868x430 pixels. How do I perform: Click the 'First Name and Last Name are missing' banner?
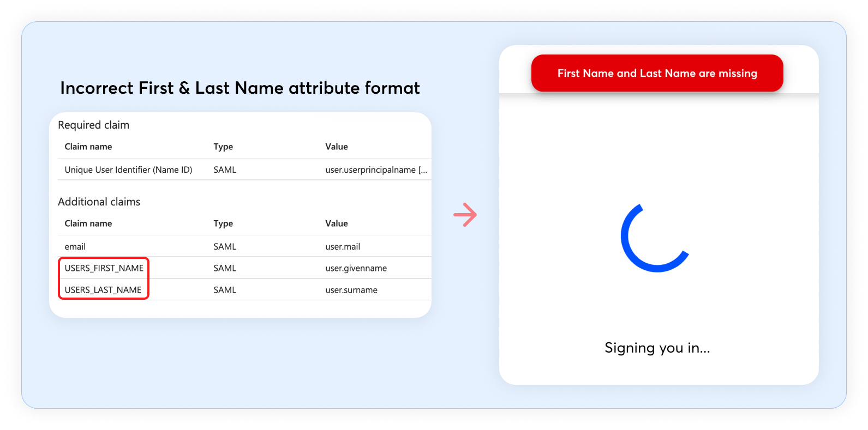click(x=657, y=73)
